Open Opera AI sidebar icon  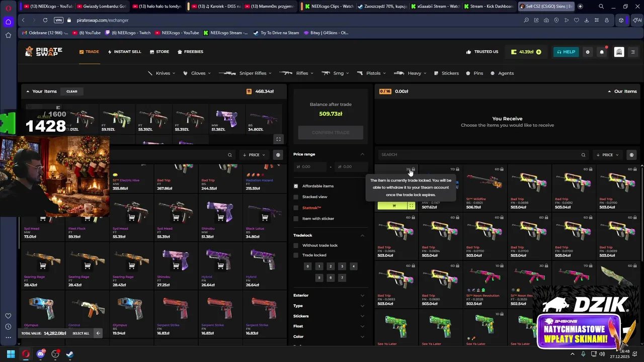pos(637,20)
